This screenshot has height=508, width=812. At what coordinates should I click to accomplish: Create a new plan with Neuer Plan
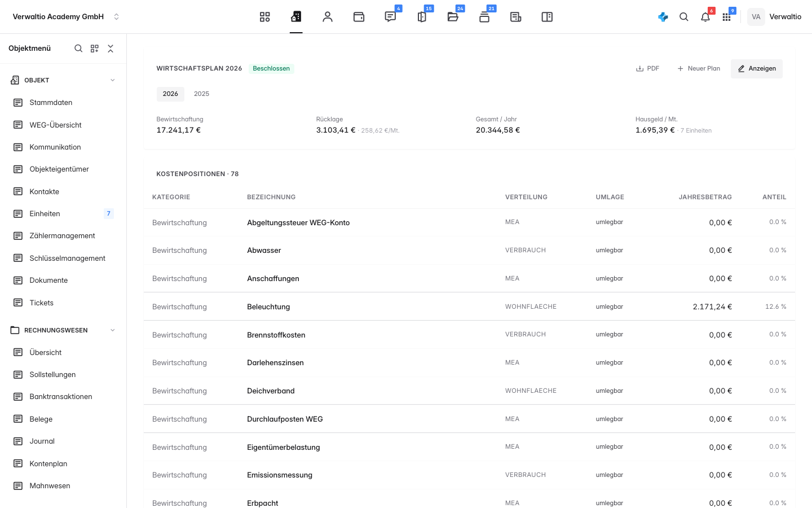tap(698, 69)
